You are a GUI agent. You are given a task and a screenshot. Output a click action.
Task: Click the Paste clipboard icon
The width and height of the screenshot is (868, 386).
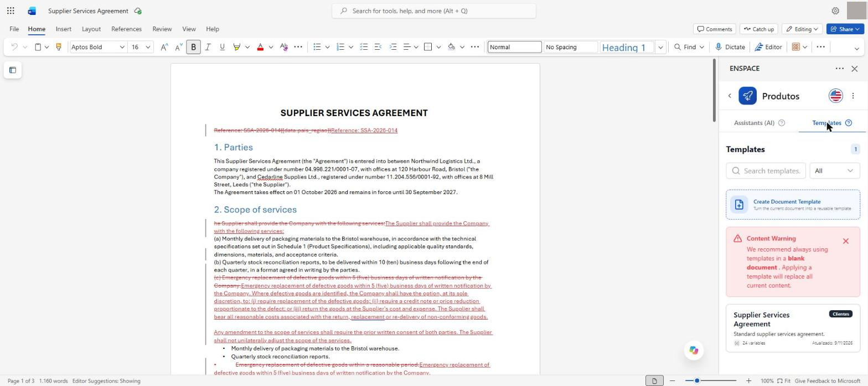click(38, 47)
